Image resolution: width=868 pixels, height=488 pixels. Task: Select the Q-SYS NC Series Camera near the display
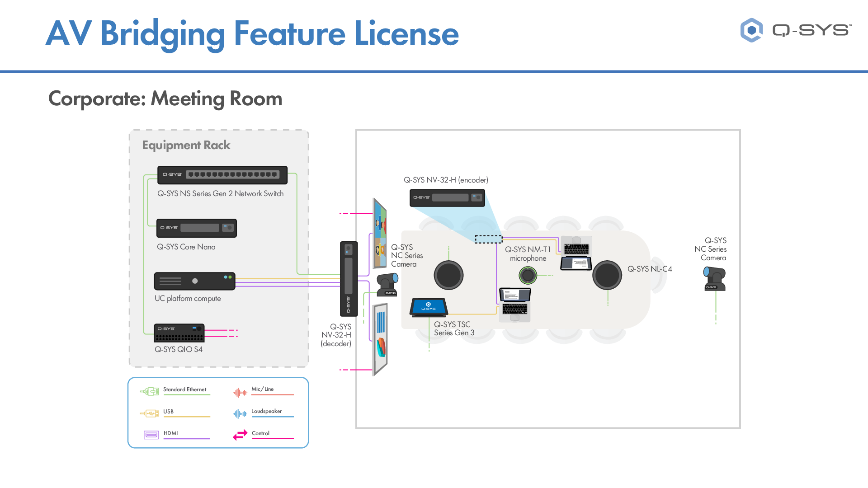pyautogui.click(x=387, y=284)
